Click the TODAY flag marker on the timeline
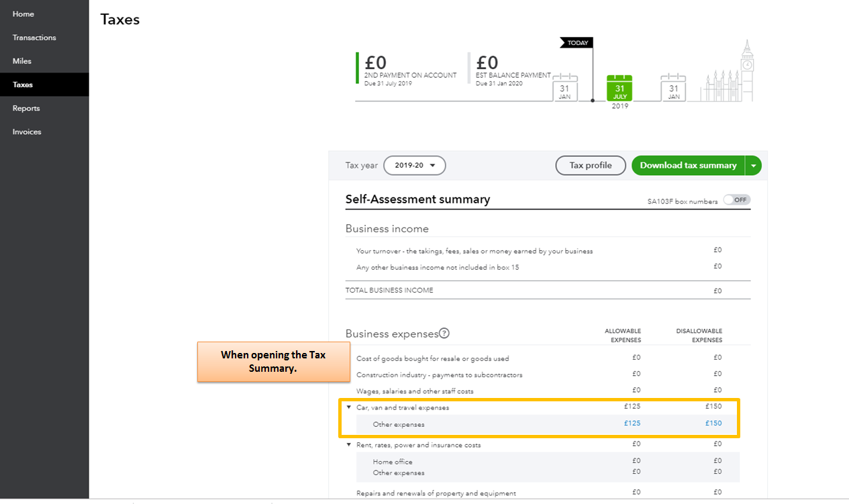 tap(576, 42)
